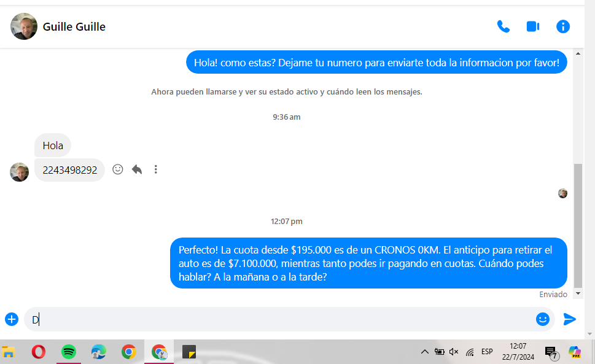This screenshot has height=364, width=595.
Task: Open the conversation information panel
Action: (562, 26)
